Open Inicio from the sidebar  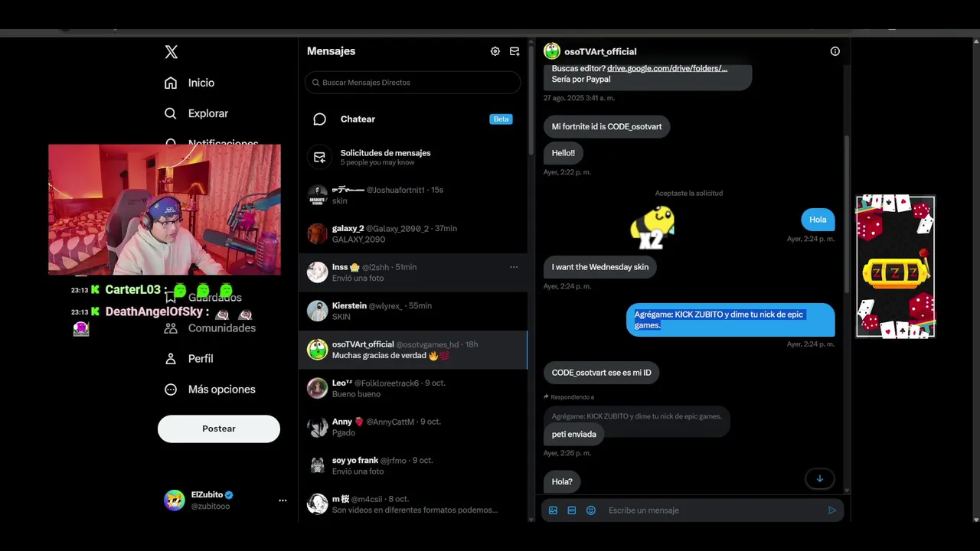tap(189, 83)
